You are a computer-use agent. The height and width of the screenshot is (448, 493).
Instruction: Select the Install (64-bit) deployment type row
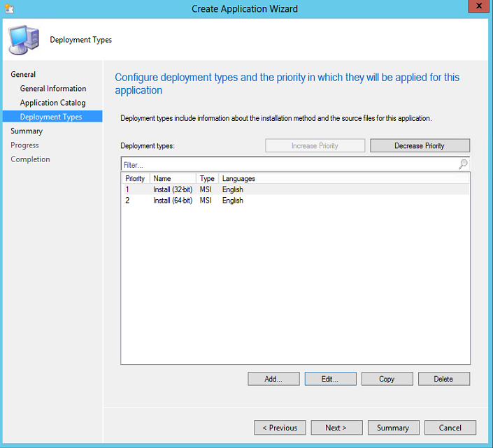[x=295, y=201]
